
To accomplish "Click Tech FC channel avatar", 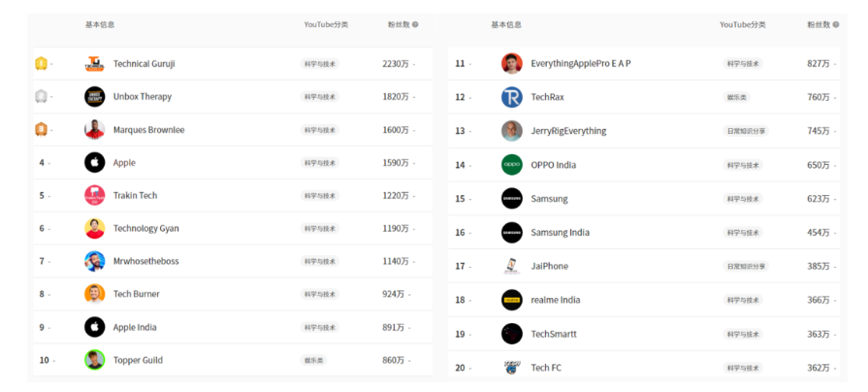I will coord(512,368).
